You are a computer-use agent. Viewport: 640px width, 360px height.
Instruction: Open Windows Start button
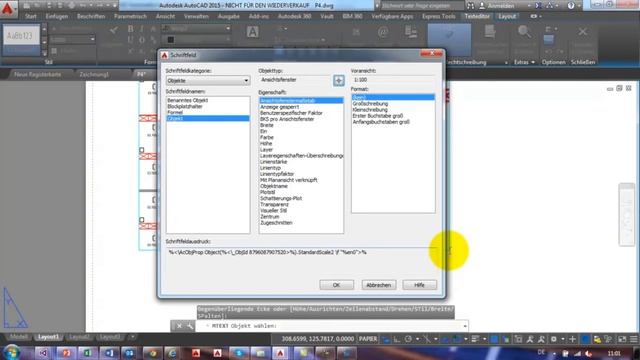tap(11, 353)
